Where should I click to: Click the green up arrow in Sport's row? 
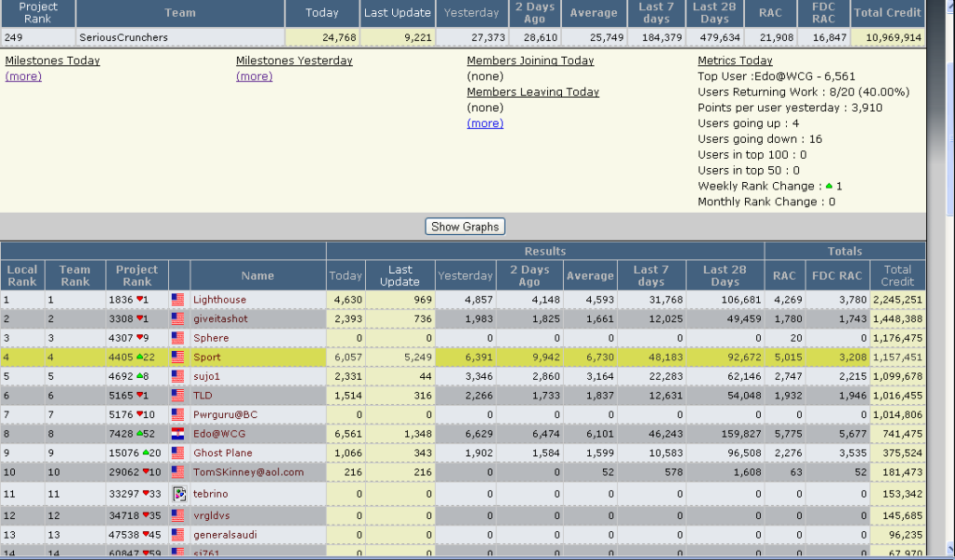point(140,357)
